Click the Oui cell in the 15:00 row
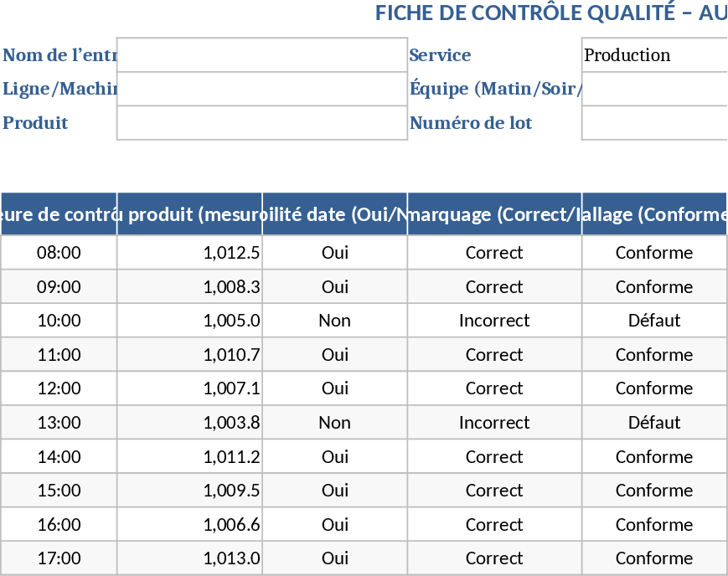728x576 pixels. (334, 490)
